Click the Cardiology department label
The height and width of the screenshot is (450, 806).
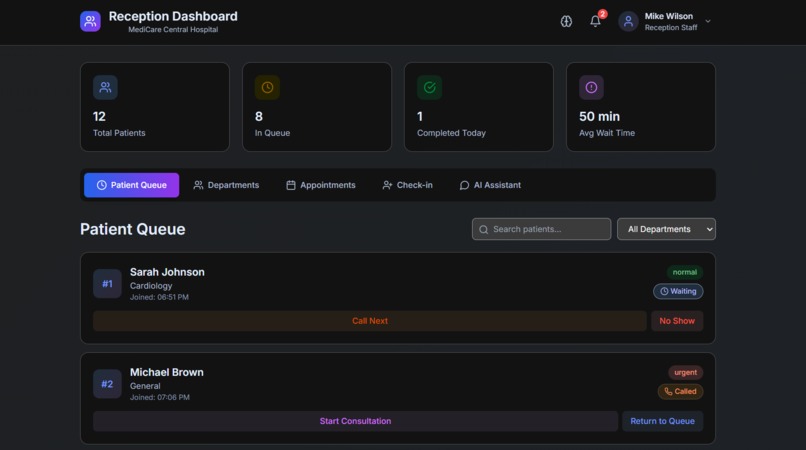point(151,286)
